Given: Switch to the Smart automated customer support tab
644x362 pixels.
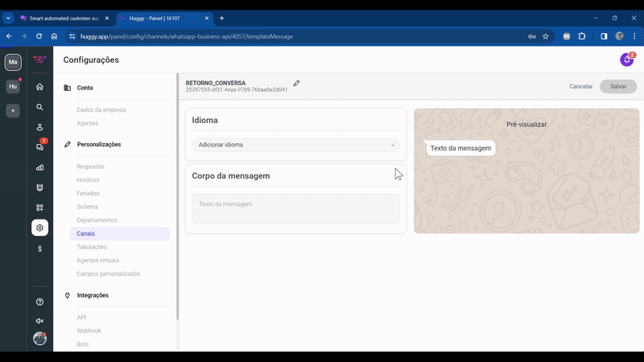Looking at the screenshot, I should pos(64,18).
